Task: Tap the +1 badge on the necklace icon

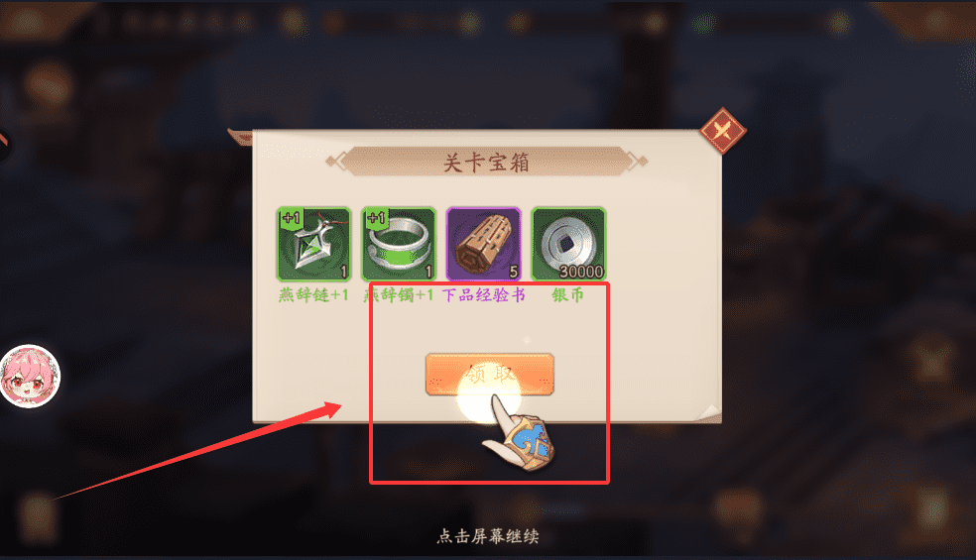Action: point(291,218)
